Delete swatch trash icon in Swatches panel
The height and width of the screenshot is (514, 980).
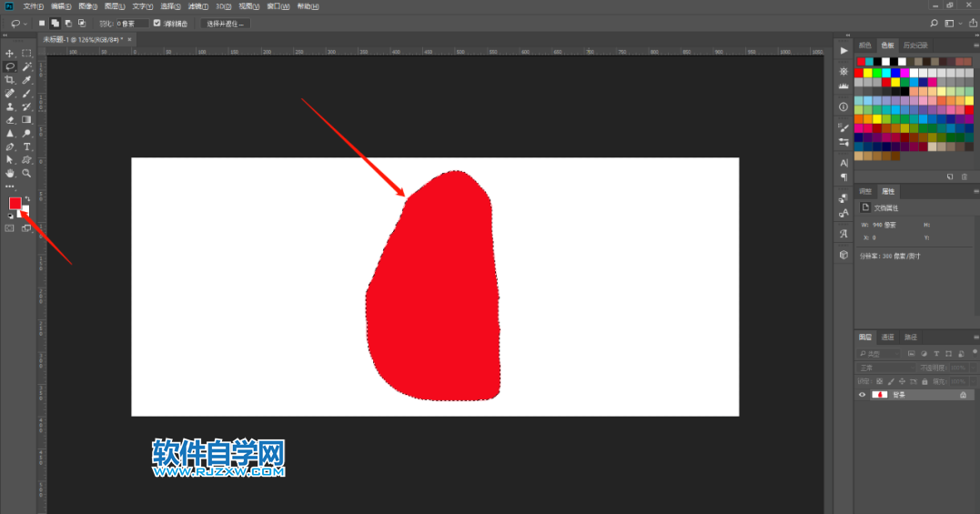click(965, 176)
